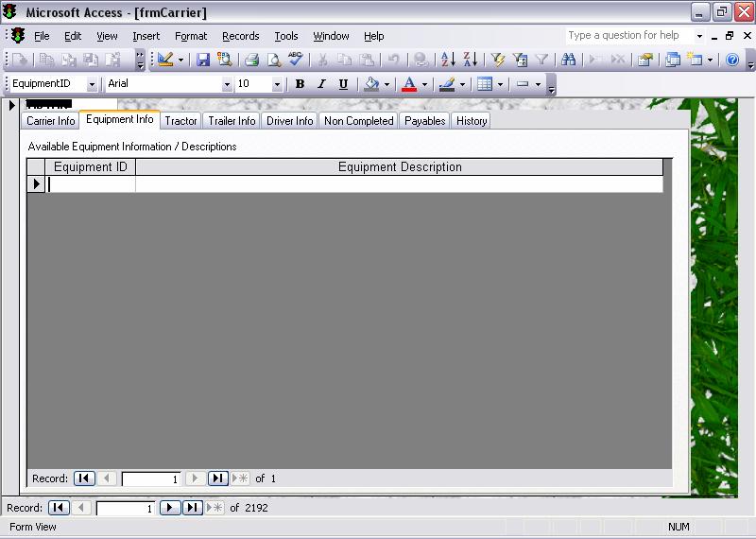Sort records ascending A to Z
Viewport: 756px width, 539px height.
click(x=448, y=60)
